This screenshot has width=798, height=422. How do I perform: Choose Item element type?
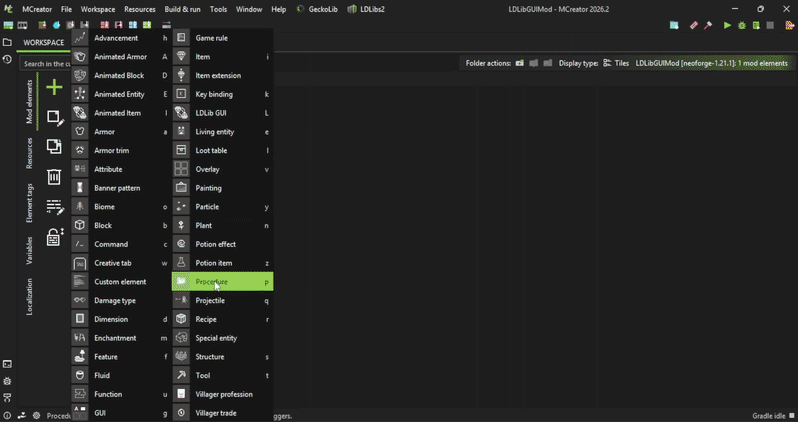(222, 57)
